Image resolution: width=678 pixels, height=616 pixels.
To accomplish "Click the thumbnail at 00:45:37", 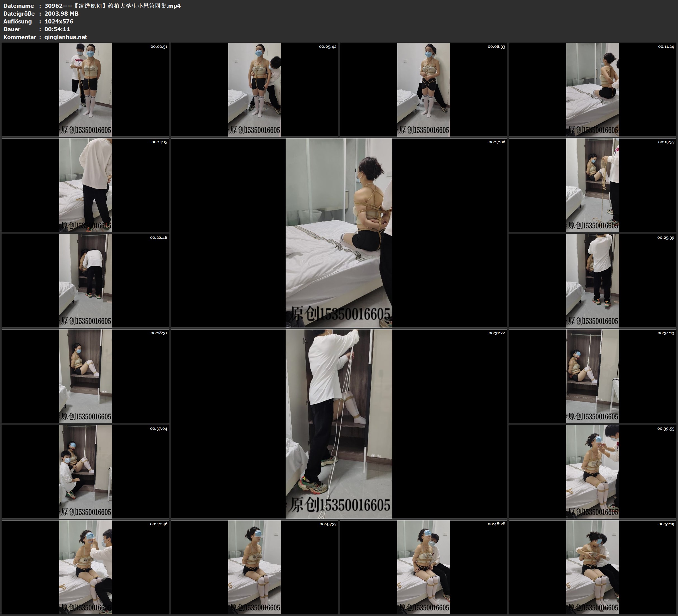I will point(254,567).
